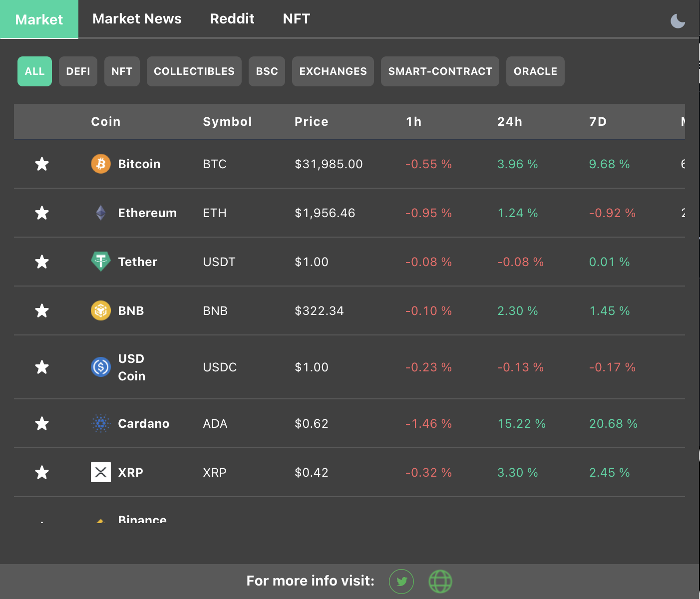
Task: Open the website globe icon
Action: click(x=440, y=582)
